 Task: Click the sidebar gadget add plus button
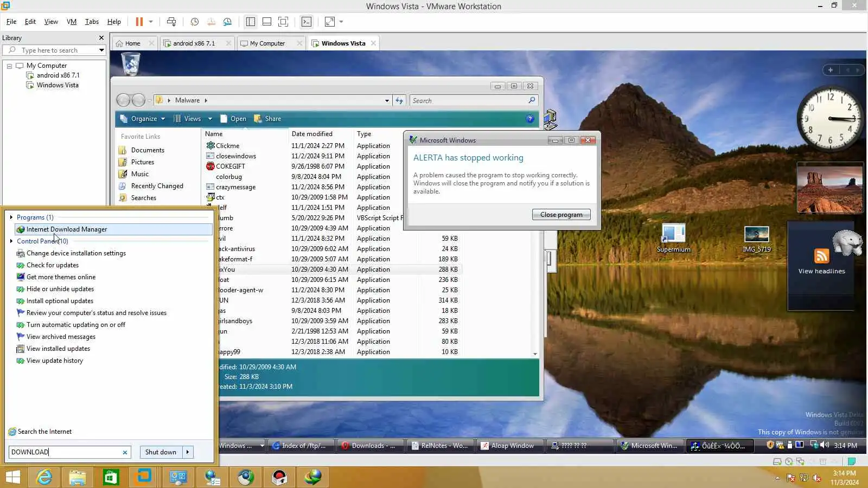(831, 70)
